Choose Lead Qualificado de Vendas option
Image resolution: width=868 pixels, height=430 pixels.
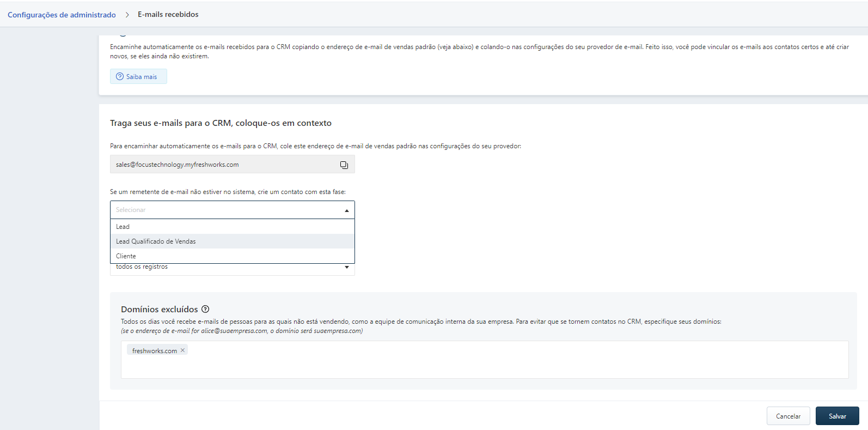pos(233,241)
